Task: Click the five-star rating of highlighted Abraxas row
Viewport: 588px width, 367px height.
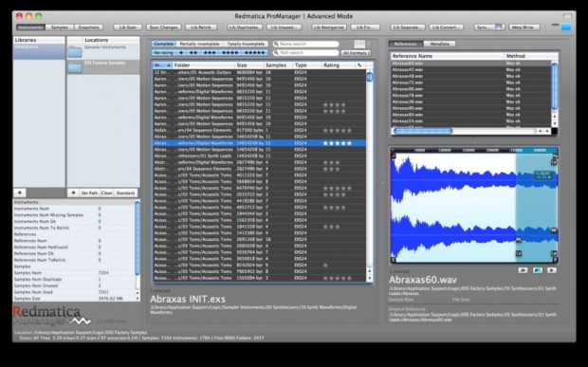Action: [x=338, y=143]
